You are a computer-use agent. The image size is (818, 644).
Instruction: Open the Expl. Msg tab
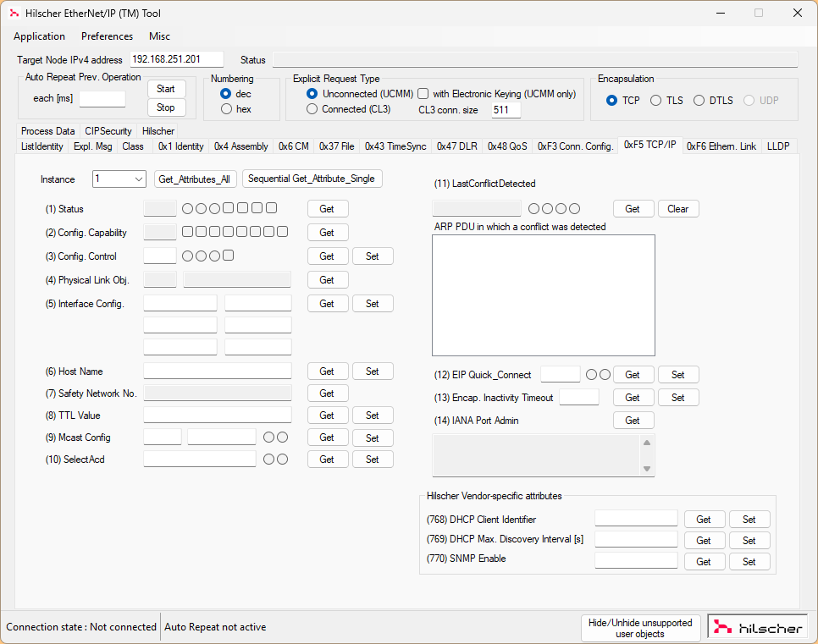[x=93, y=146]
